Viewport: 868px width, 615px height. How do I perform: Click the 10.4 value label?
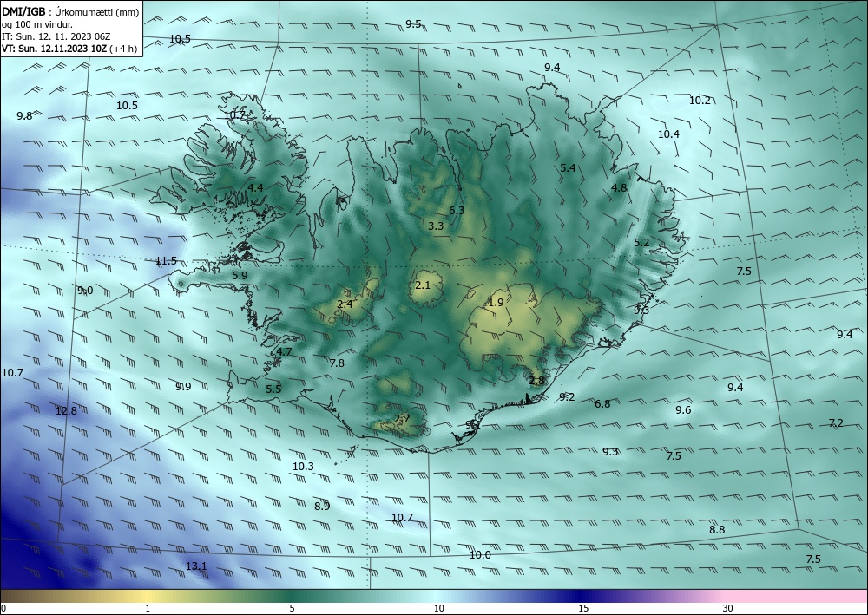tap(668, 134)
